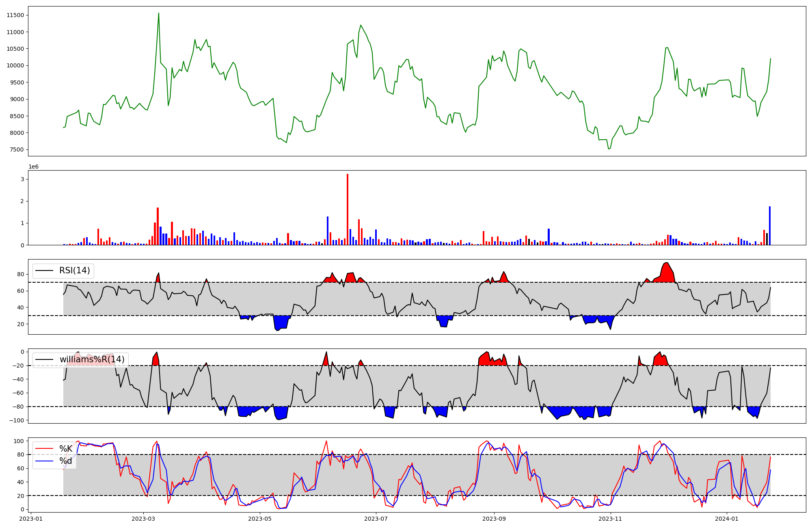Click the RSI(14) legend label

pyautogui.click(x=75, y=270)
